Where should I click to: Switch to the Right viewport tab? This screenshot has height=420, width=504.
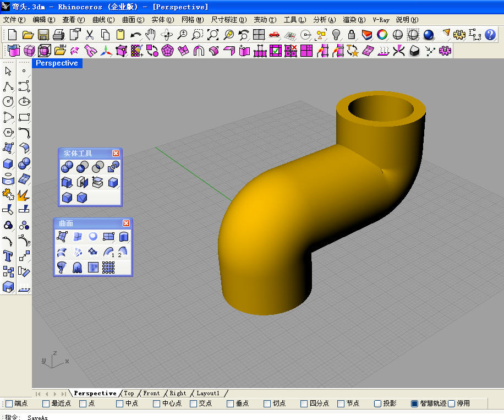178,394
